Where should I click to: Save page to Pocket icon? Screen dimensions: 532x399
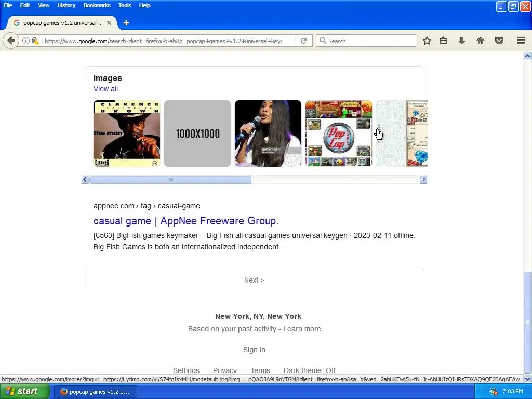click(x=499, y=41)
